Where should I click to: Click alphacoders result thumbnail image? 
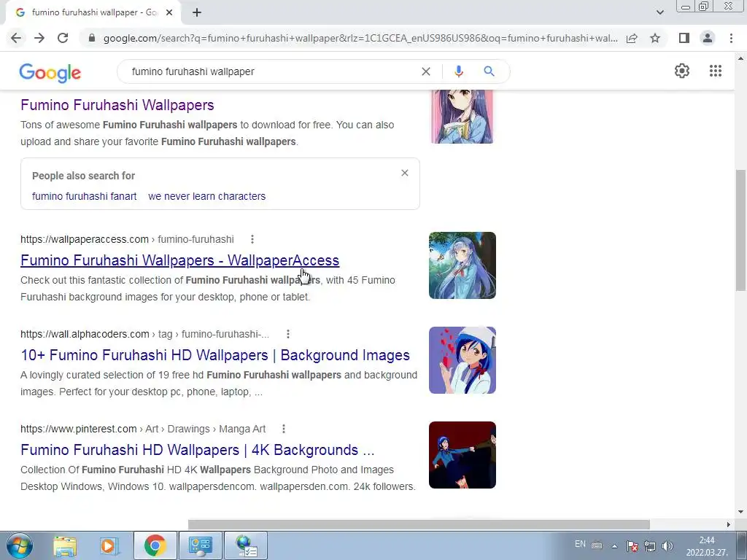click(462, 360)
